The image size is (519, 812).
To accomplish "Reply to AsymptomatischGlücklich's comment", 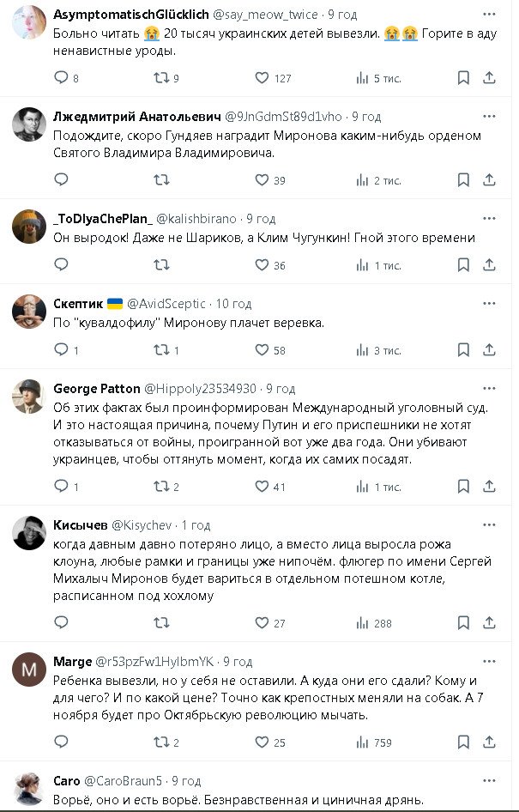I will 61,78.
